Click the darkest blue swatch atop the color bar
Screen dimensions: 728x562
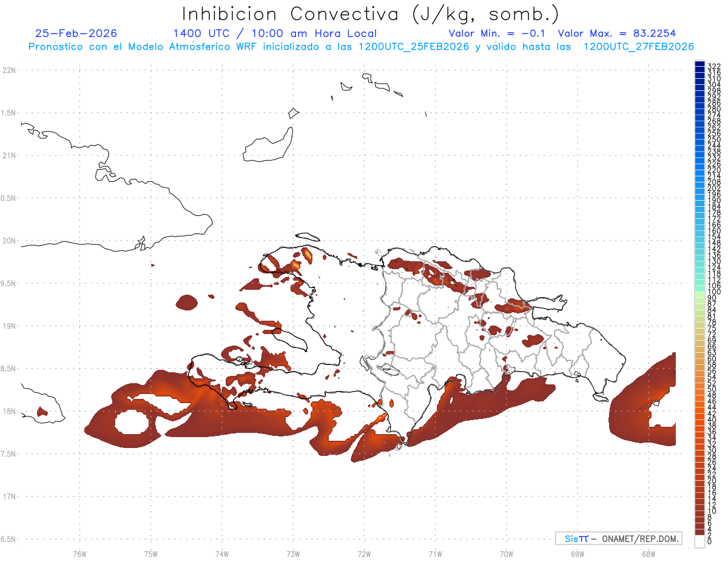(699, 64)
